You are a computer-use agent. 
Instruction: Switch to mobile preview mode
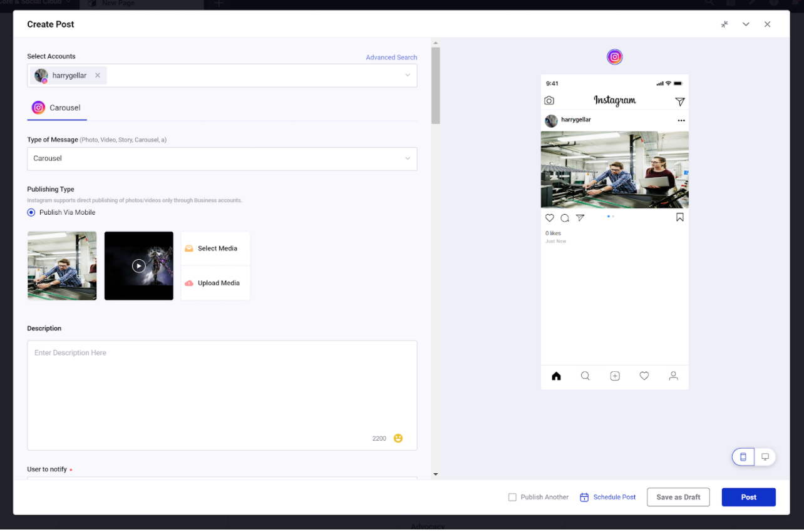point(743,457)
